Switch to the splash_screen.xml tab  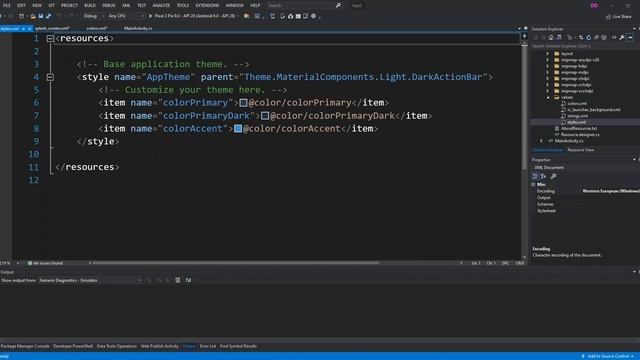pyautogui.click(x=52, y=29)
